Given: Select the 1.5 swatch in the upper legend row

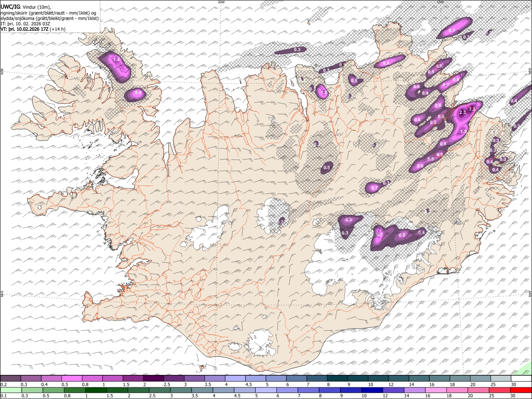Looking at the screenshot, I should coord(133,379).
